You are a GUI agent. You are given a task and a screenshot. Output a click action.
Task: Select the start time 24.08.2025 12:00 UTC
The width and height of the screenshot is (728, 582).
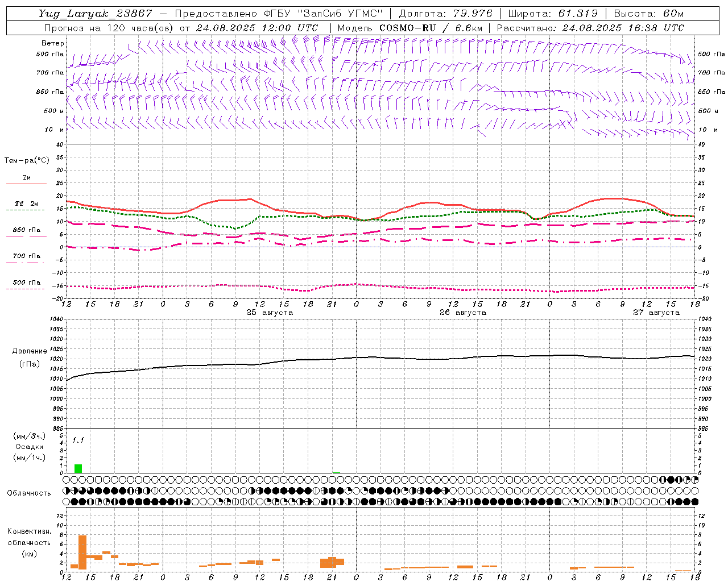click(x=257, y=28)
